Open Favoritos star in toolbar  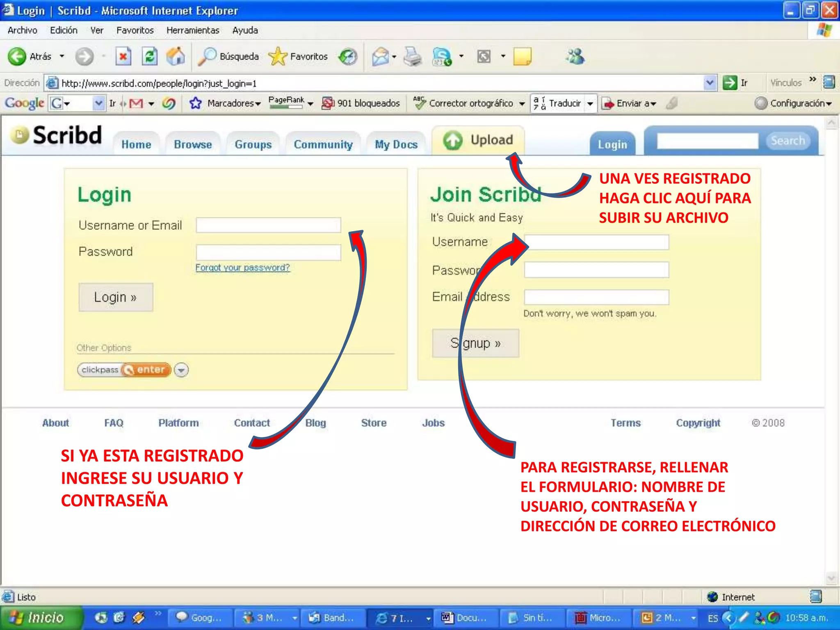click(298, 57)
